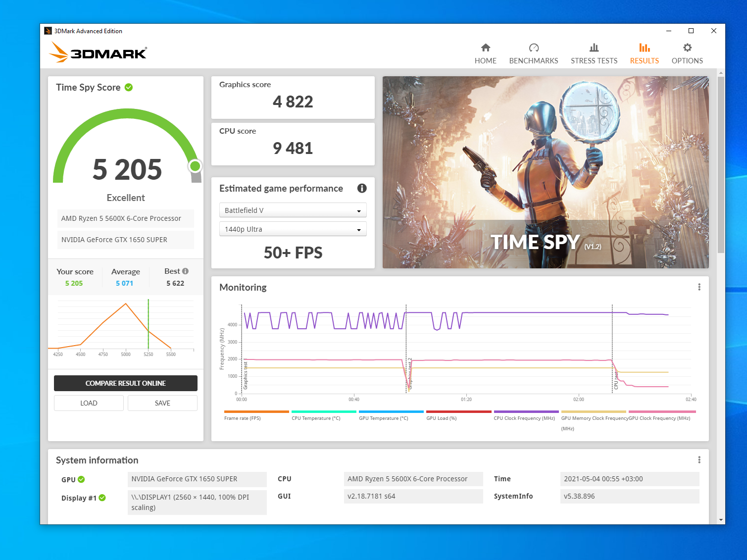Viewport: 747px width, 560px height.
Task: Click the 5 205 Time Spy score
Action: [x=127, y=169]
